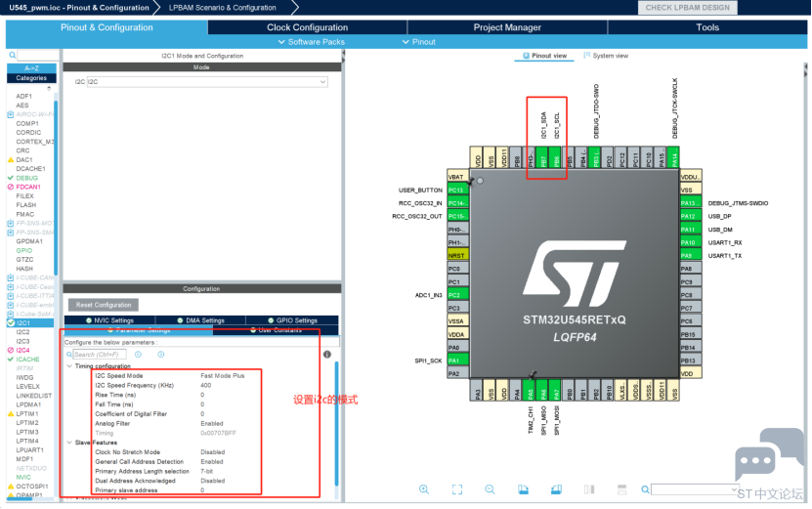Click the PC2 ADC1_IN3 pin
Image resolution: width=812 pixels, height=509 pixels.
(x=457, y=295)
